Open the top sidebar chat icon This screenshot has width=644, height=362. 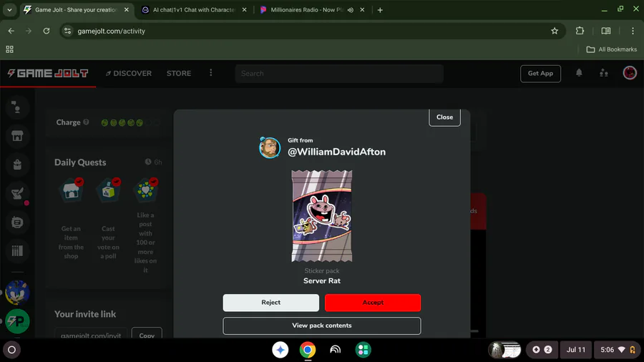(17, 107)
